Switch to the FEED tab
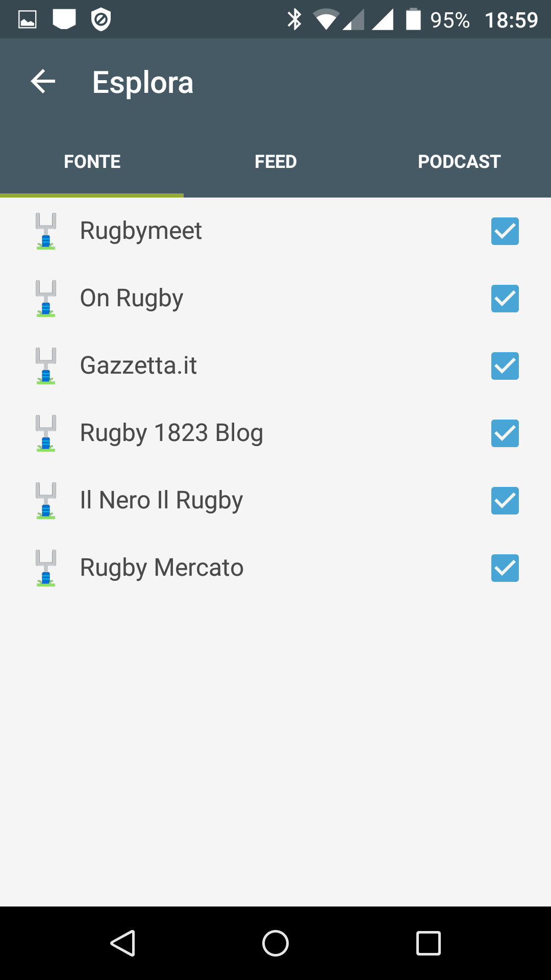This screenshot has width=551, height=980. [275, 162]
